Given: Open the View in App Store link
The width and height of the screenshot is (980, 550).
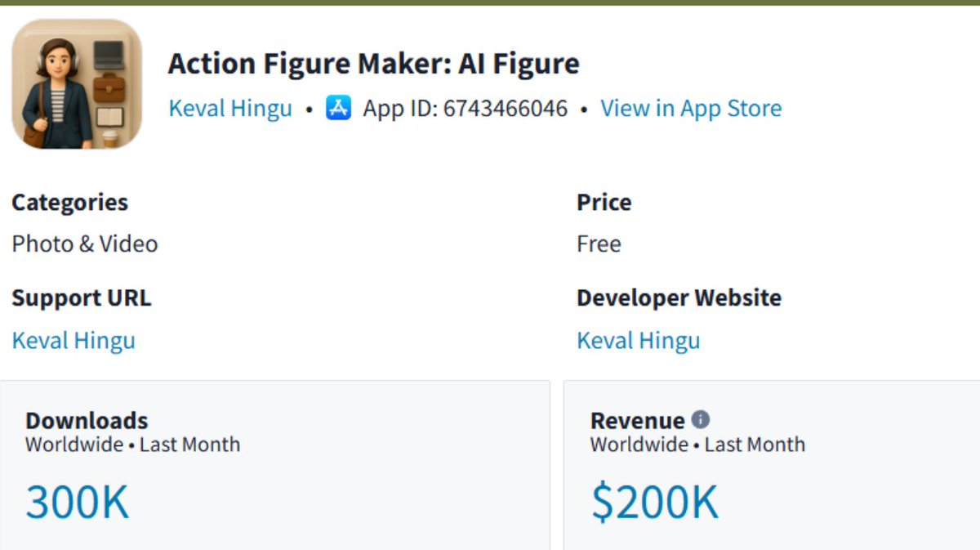Looking at the screenshot, I should tap(691, 109).
